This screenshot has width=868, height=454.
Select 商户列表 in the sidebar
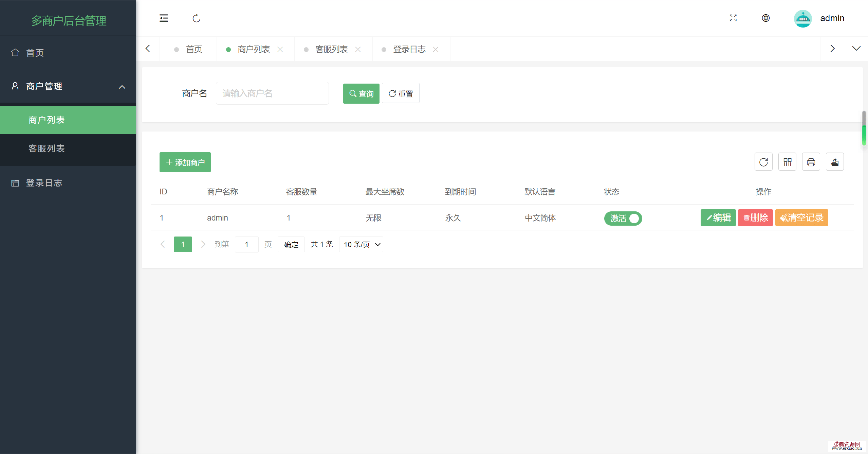[x=68, y=120]
